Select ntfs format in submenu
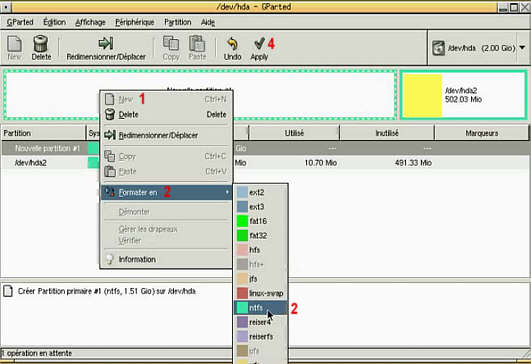Image resolution: width=531 pixels, height=364 pixels. pos(261,308)
